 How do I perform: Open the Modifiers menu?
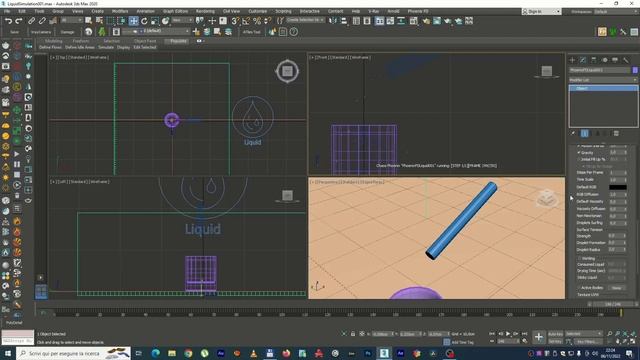click(x=120, y=11)
